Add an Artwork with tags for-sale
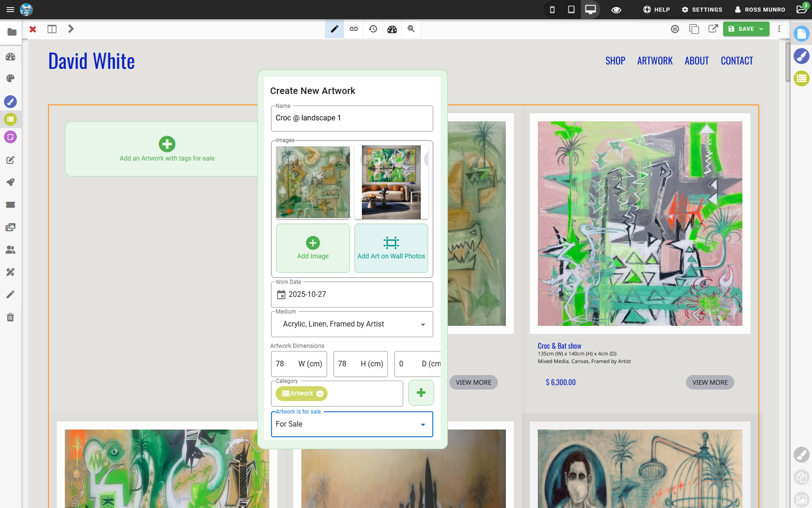The height and width of the screenshot is (508, 812). click(167, 149)
